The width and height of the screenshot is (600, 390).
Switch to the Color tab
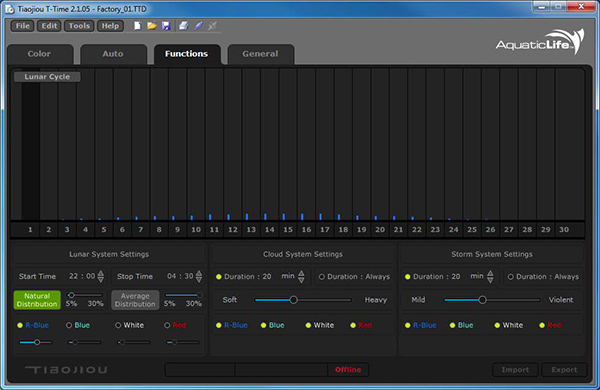(40, 54)
